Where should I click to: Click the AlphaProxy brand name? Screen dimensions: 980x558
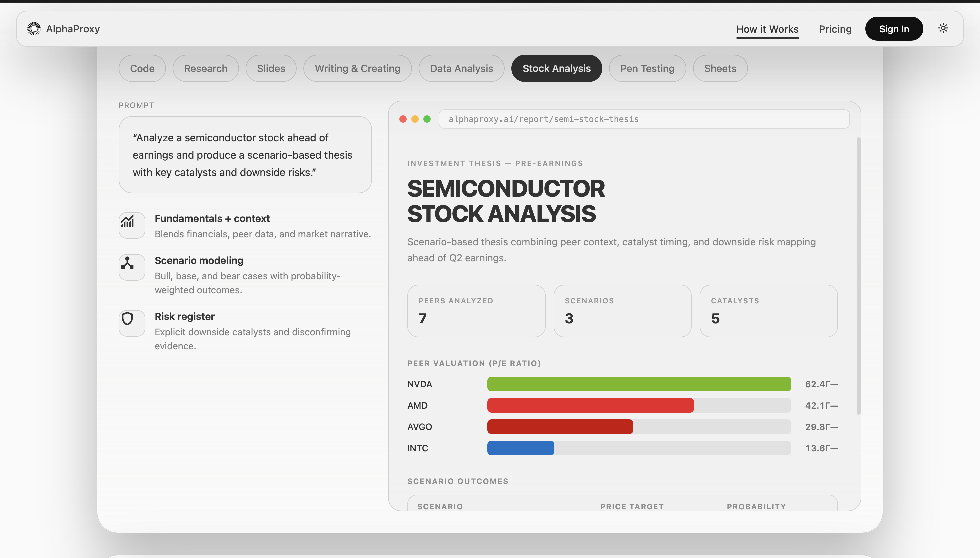coord(73,29)
